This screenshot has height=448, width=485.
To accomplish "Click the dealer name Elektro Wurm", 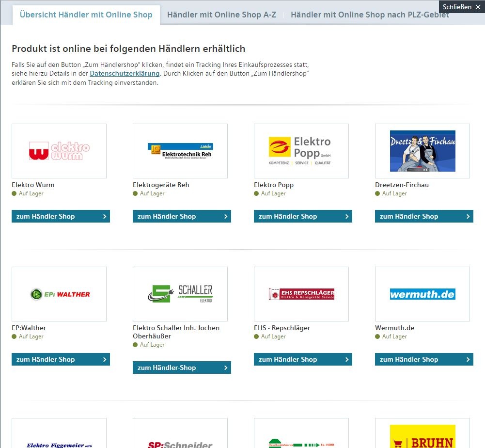I will point(33,185).
